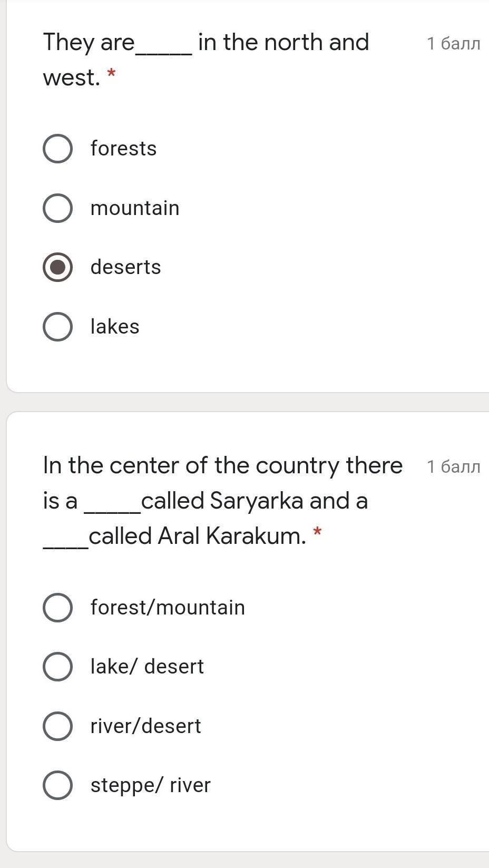The height and width of the screenshot is (868, 489).
Task: Click the 'river/desert' answer text
Action: pos(145,726)
